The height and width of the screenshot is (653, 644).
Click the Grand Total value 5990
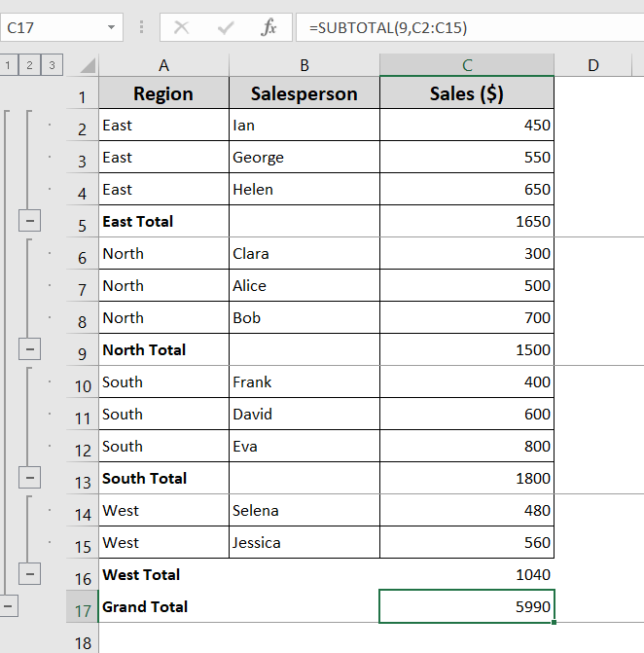click(x=467, y=606)
